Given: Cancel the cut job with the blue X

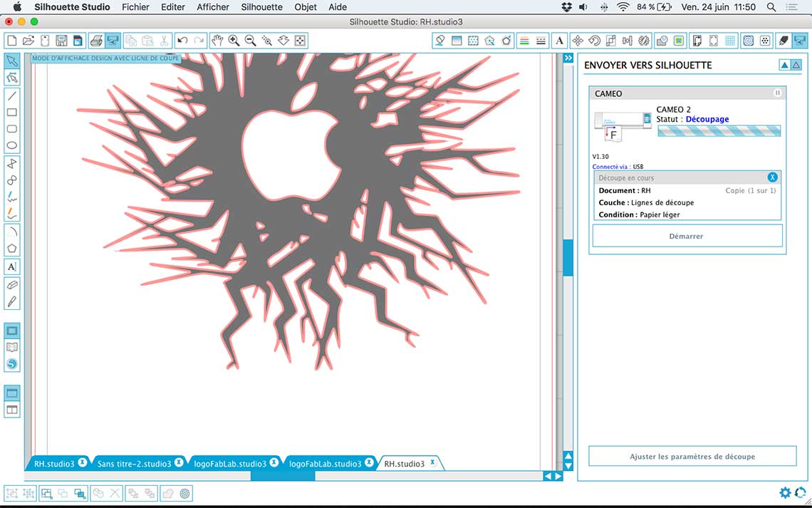Looking at the screenshot, I should [x=772, y=177].
